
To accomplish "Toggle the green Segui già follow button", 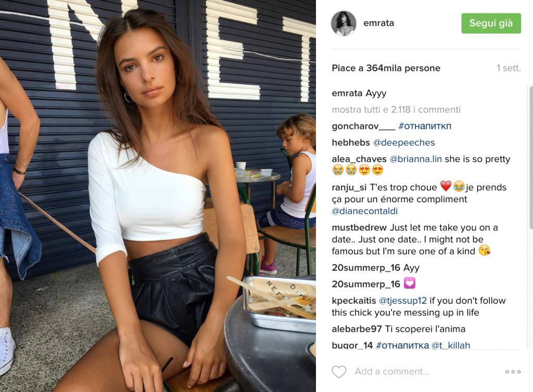I will [x=491, y=23].
